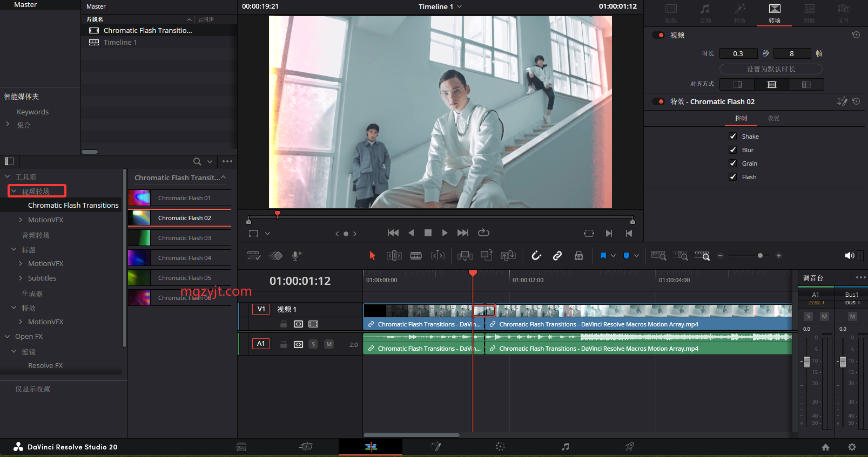Stop playback button
Screen dimensions: 868x457
point(428,233)
